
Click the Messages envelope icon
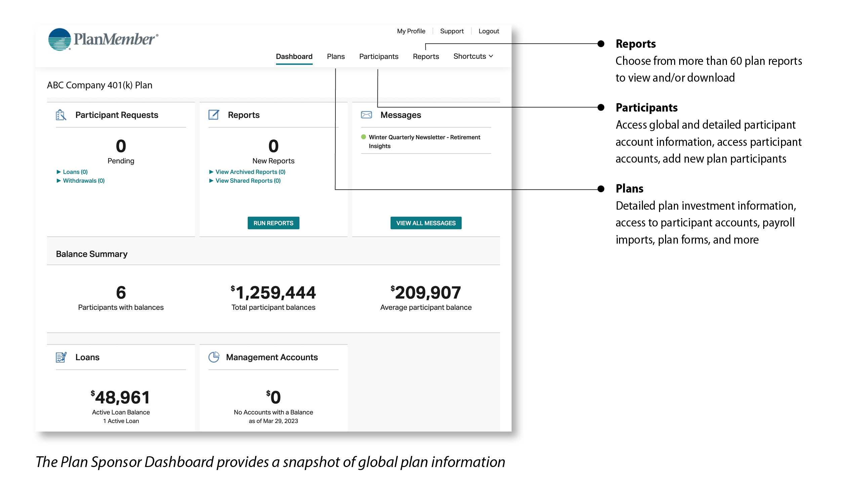pyautogui.click(x=367, y=115)
